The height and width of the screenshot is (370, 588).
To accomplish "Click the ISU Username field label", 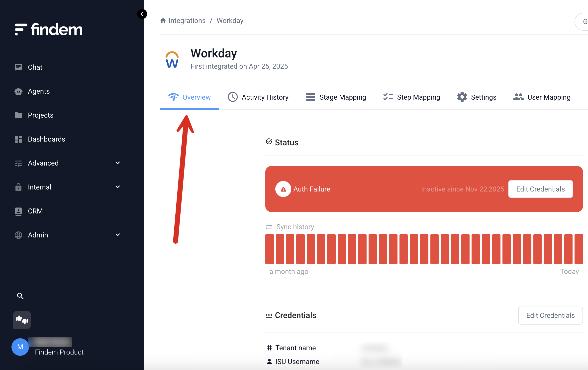I will point(297,362).
